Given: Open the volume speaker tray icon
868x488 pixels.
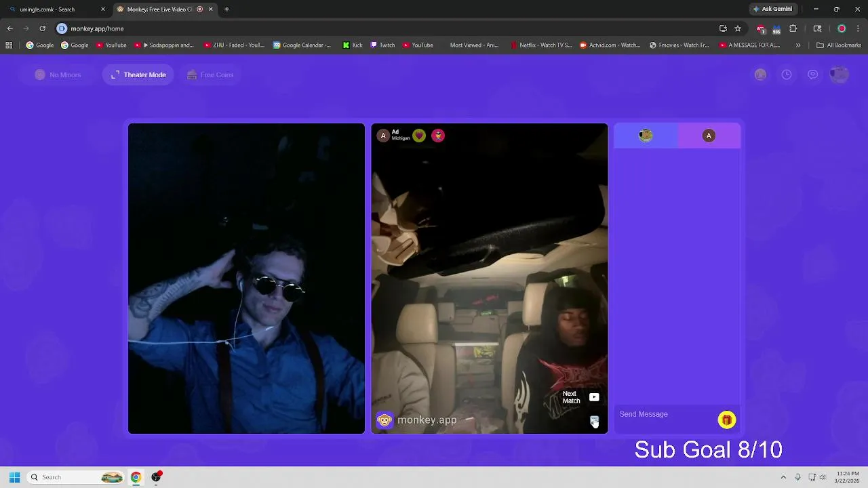Looking at the screenshot, I should point(823,477).
